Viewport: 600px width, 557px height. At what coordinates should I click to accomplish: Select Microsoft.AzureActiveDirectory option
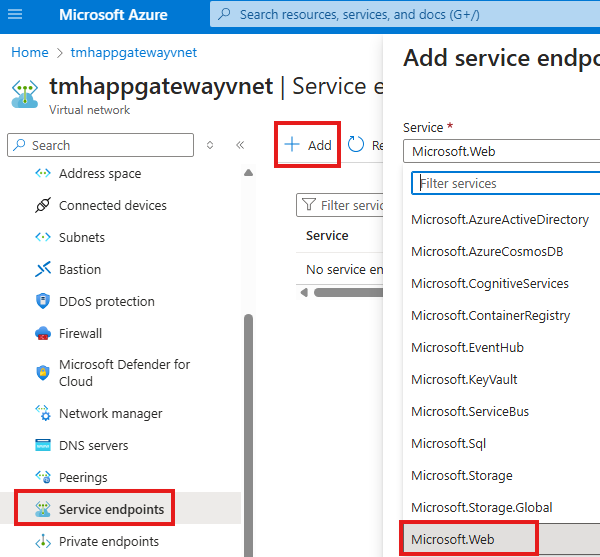coord(500,220)
